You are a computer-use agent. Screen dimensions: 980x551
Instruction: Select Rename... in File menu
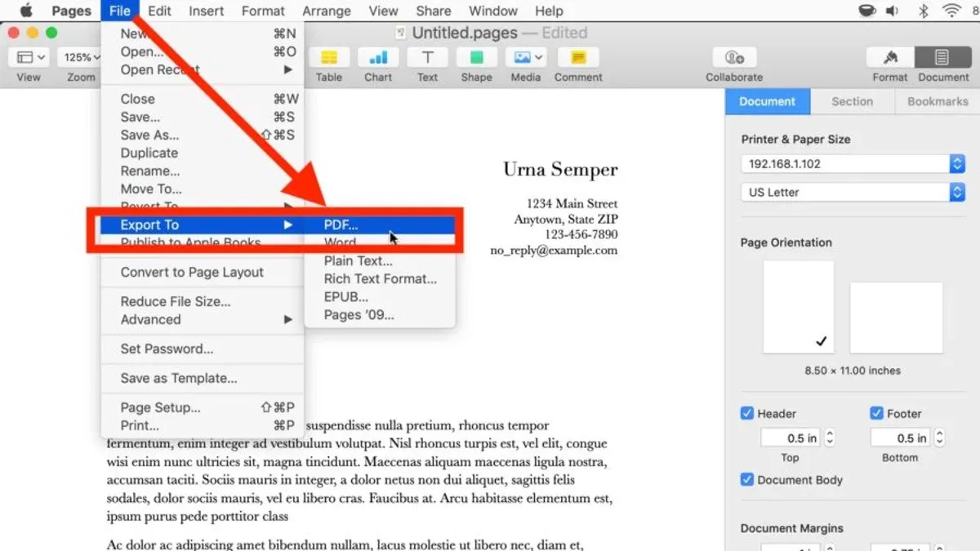(x=202, y=171)
